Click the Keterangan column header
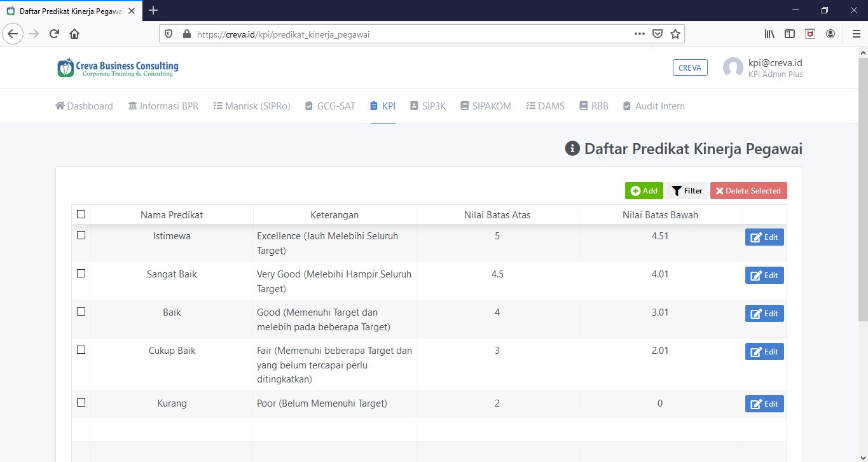 [x=334, y=214]
